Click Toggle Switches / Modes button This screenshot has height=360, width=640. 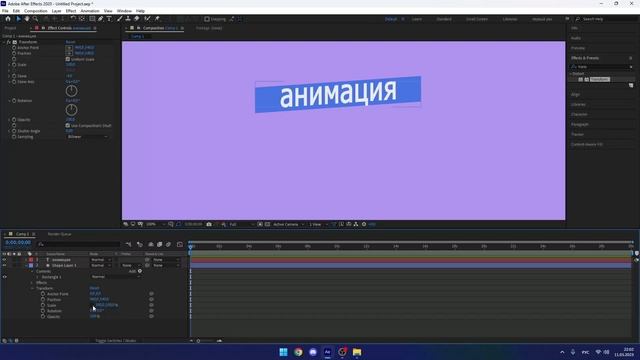pos(116,340)
